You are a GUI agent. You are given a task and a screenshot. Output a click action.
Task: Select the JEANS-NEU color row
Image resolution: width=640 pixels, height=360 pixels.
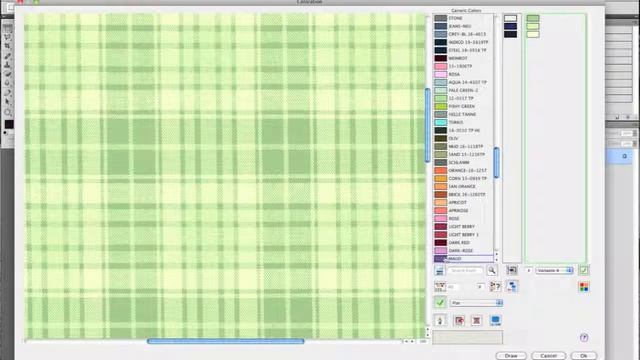(x=463, y=27)
